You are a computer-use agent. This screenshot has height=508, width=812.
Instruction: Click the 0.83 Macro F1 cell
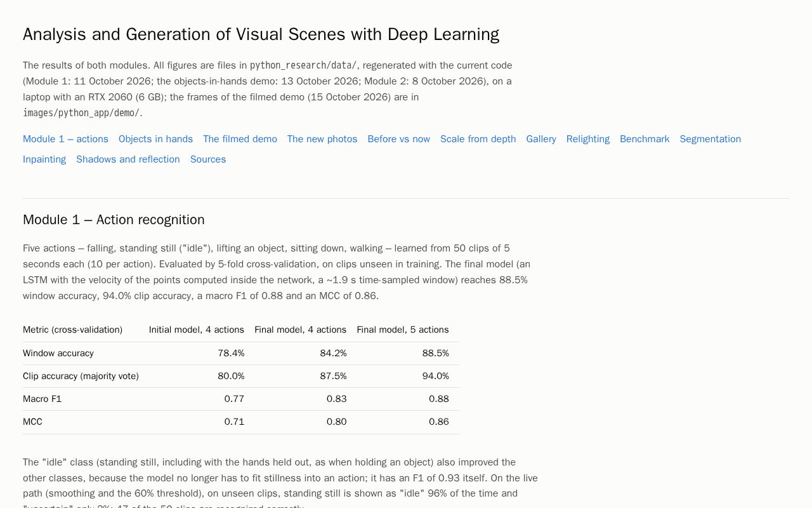coord(337,399)
